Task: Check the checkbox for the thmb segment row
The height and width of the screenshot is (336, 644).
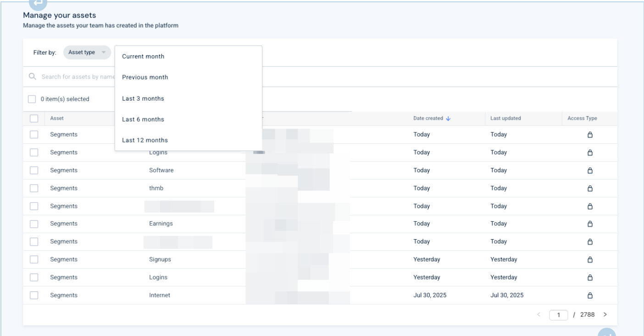Action: 34,188
